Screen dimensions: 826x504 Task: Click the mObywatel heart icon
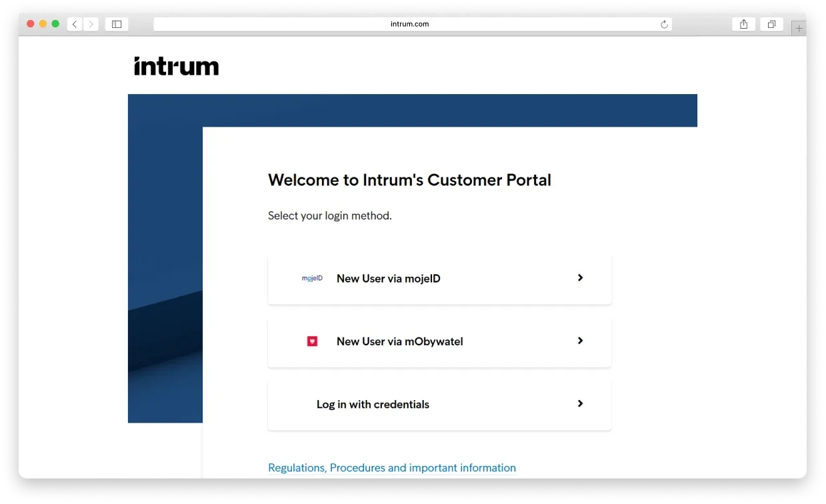point(311,341)
